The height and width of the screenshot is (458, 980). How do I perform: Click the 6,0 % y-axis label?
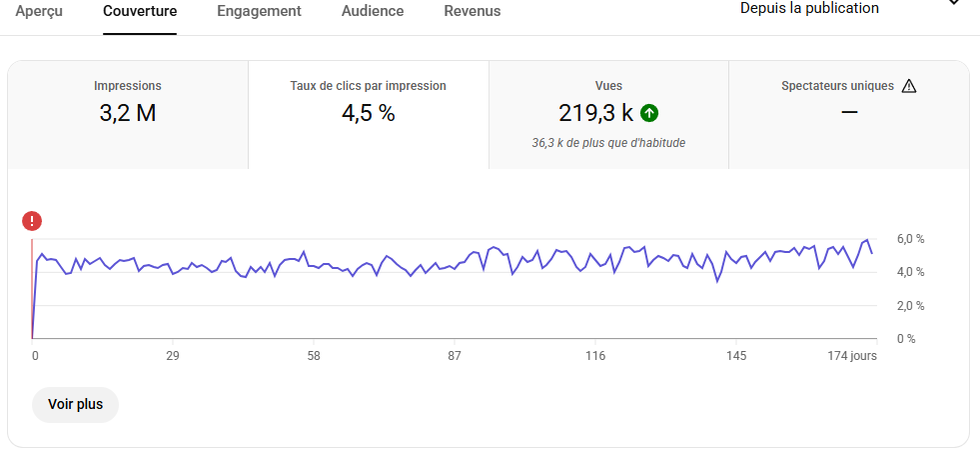pos(910,239)
